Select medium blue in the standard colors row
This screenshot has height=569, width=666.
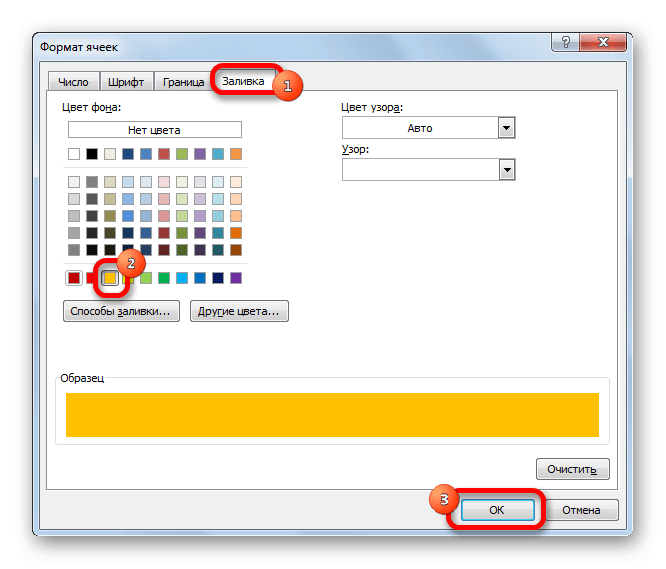200,278
